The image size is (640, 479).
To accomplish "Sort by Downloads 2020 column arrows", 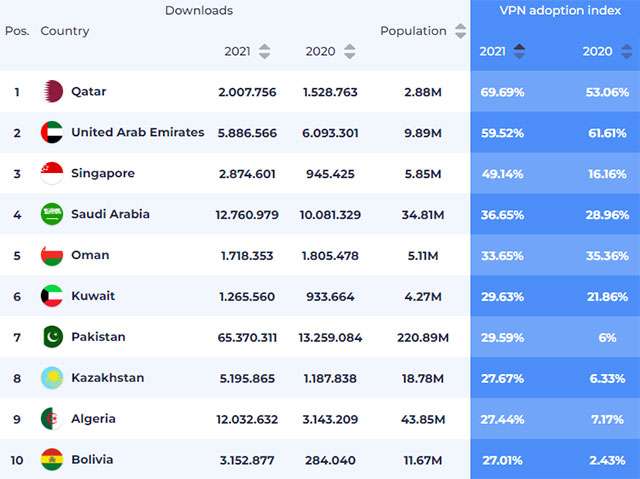I will [x=349, y=52].
